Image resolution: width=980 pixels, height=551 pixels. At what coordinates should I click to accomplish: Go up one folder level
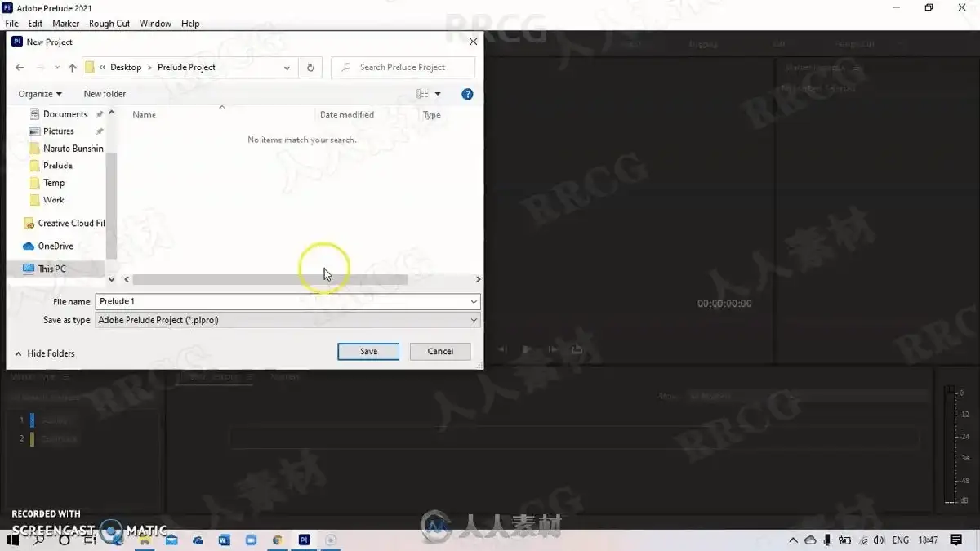[73, 68]
